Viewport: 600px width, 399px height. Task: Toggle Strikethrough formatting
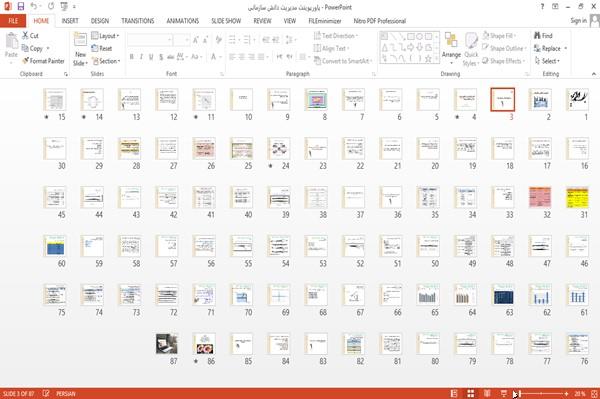170,57
